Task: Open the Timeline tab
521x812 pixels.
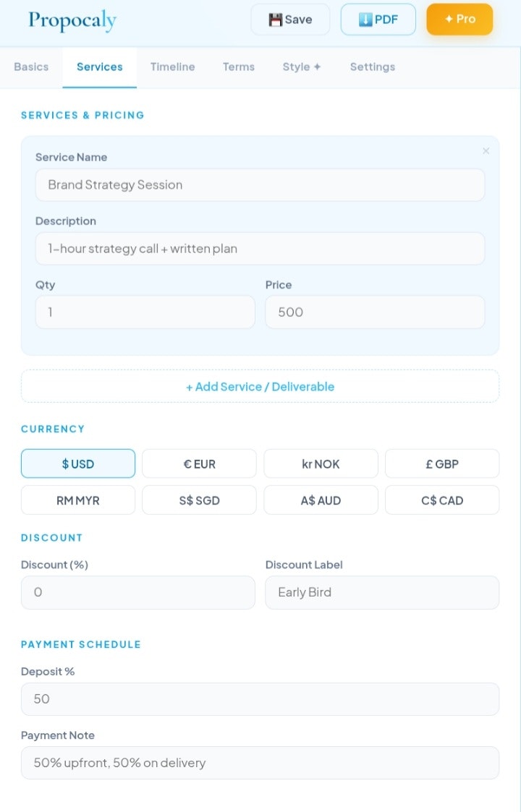Action: 172,67
